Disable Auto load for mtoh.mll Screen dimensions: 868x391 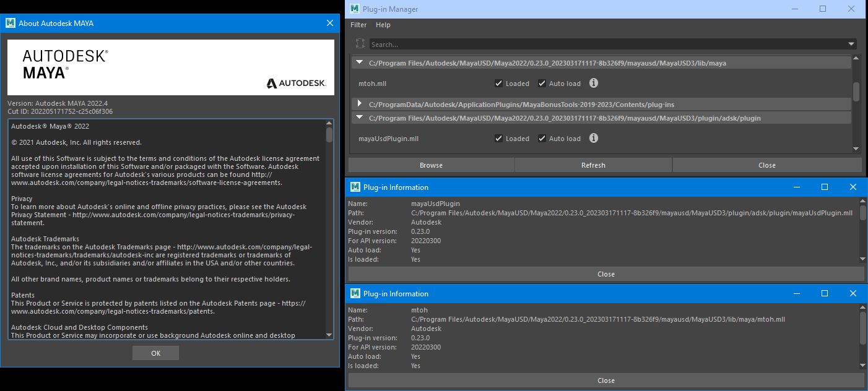(x=542, y=84)
